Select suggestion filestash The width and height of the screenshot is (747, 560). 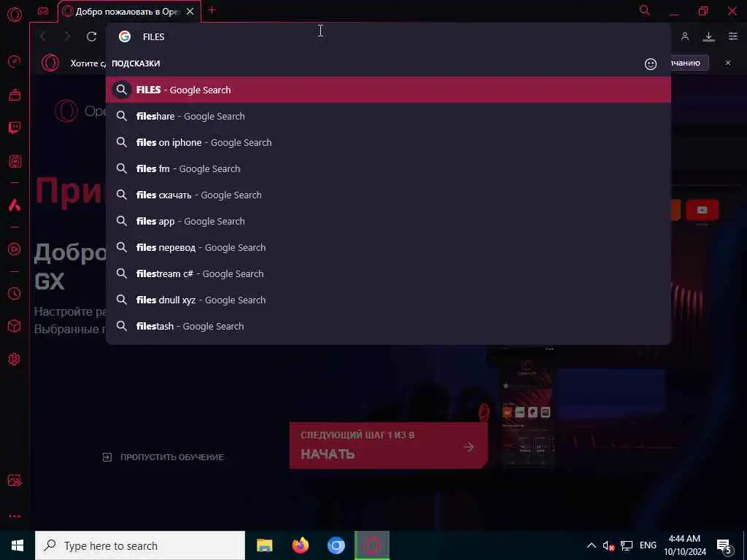point(388,326)
